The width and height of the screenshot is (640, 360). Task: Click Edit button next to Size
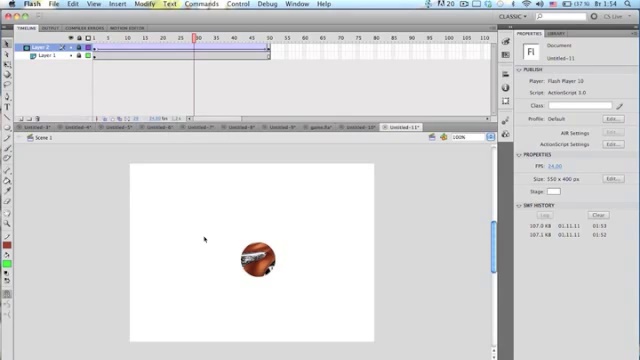click(613, 179)
